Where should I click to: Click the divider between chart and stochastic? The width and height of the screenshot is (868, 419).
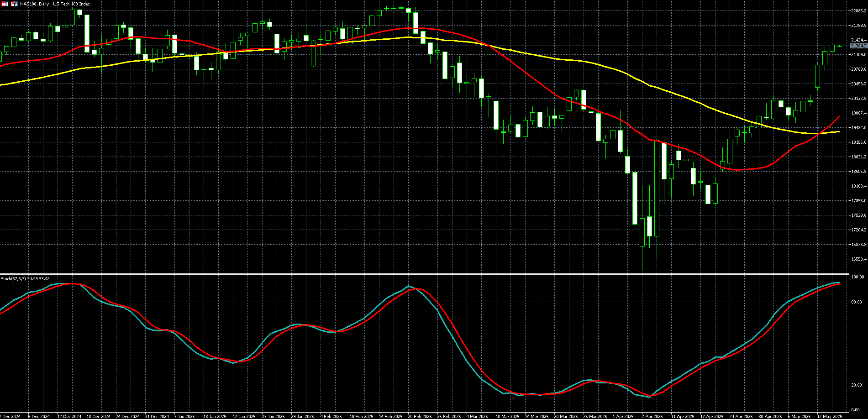tap(425, 274)
